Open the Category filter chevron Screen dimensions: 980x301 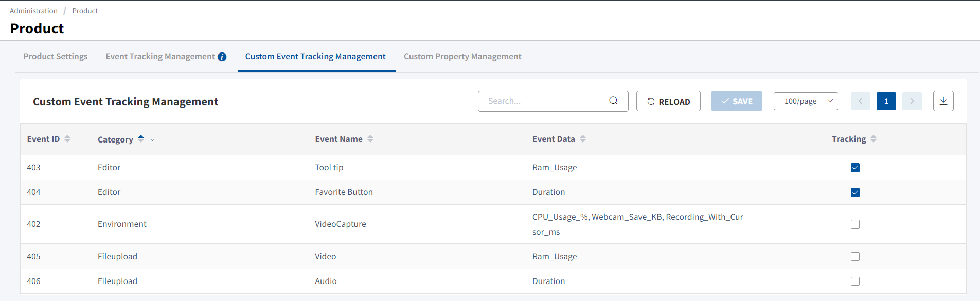[x=152, y=140]
